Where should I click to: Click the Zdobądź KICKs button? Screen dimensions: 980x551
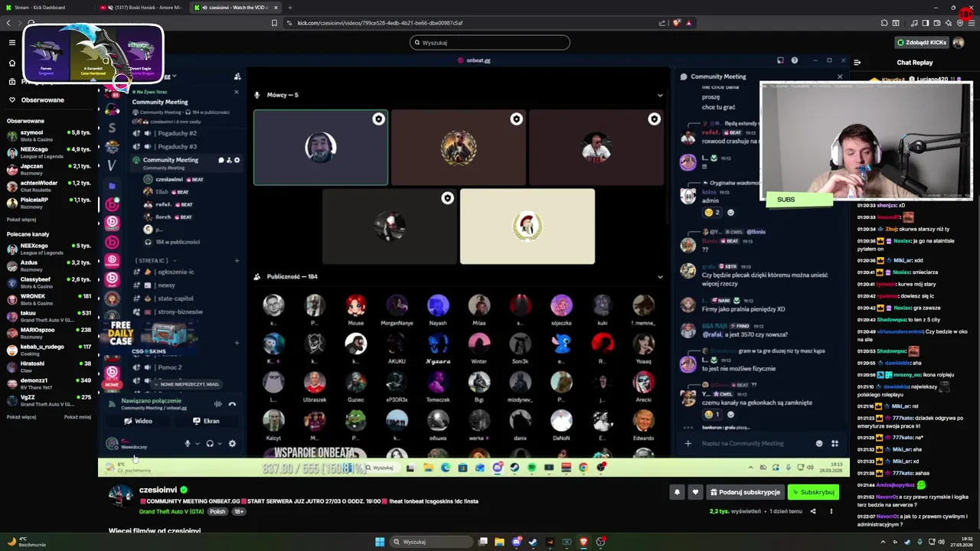coord(922,43)
